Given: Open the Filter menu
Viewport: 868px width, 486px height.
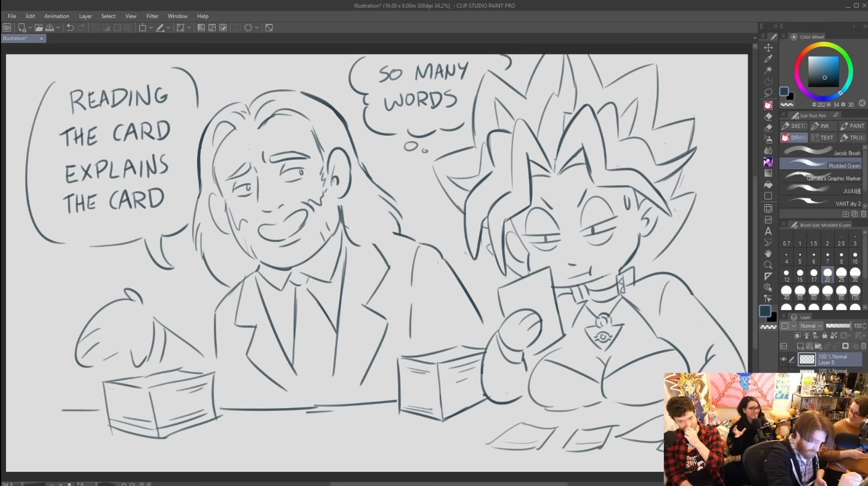Looking at the screenshot, I should [x=152, y=16].
